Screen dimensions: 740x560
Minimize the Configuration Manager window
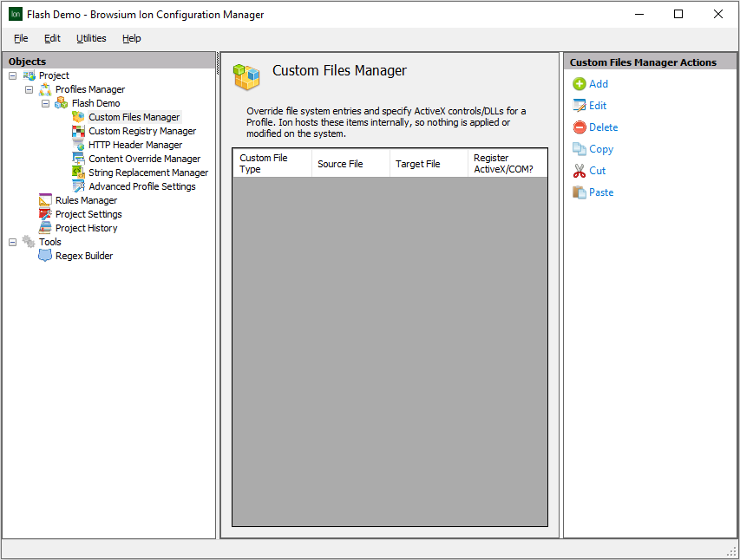tap(639, 14)
